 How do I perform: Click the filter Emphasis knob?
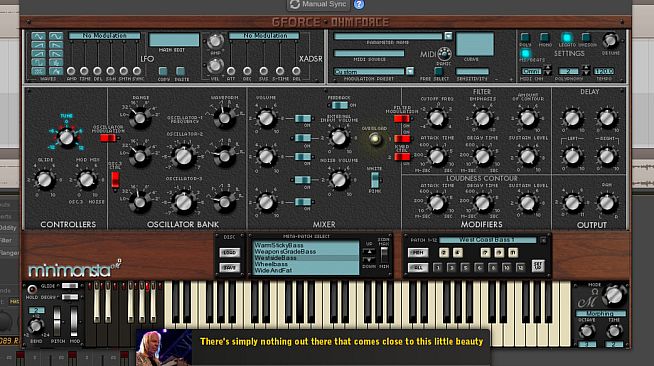click(483, 118)
